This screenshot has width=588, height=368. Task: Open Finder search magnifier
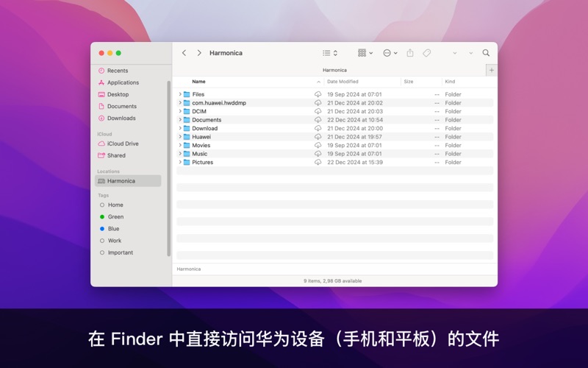pos(486,53)
